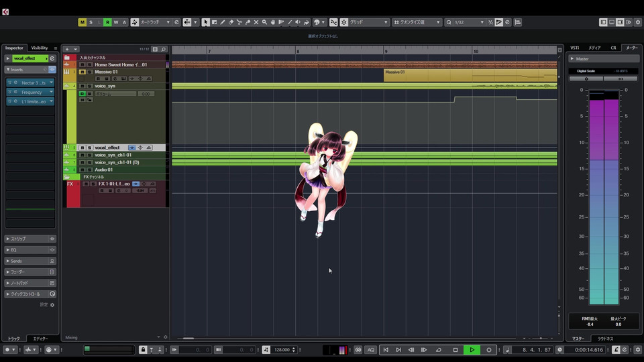Select the Line tool

tap(290, 22)
